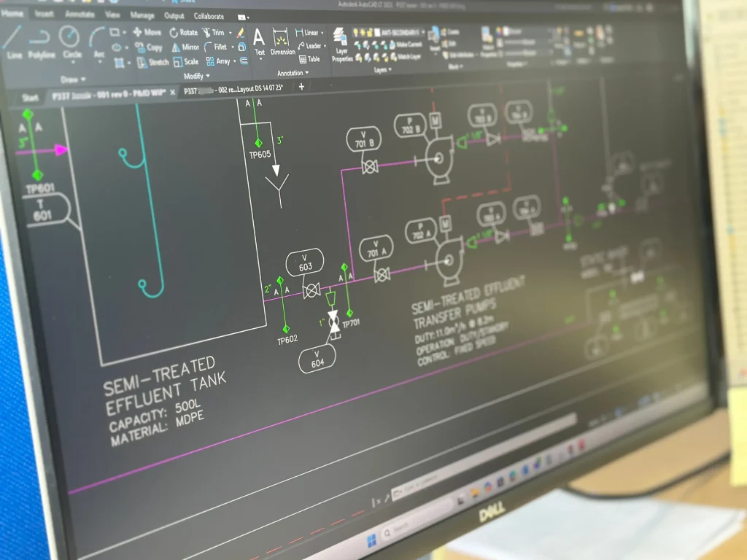The image size is (747, 560).
Task: Close the P&ID WIP drawing tab
Action: [x=172, y=92]
